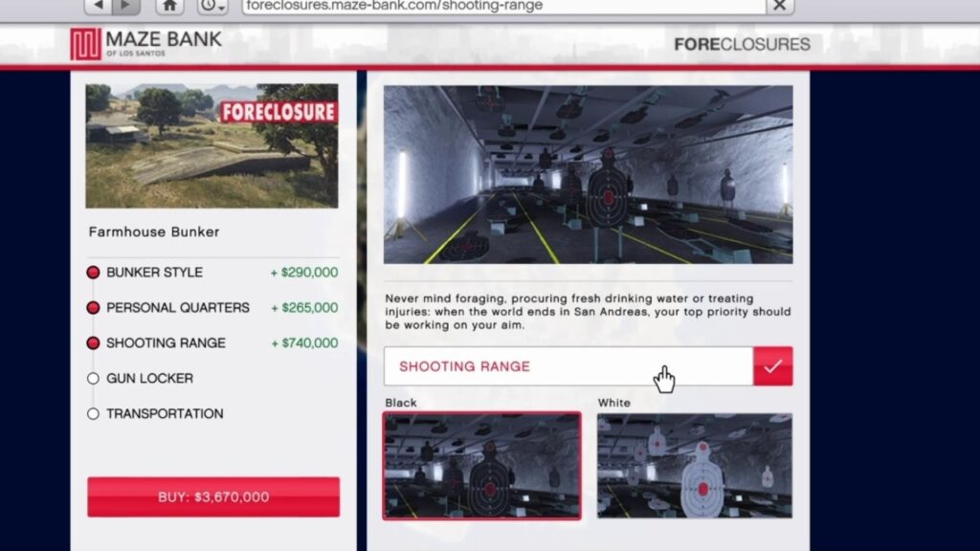Click the + $740,000 price text
The width and height of the screenshot is (980, 551).
pyautogui.click(x=304, y=343)
